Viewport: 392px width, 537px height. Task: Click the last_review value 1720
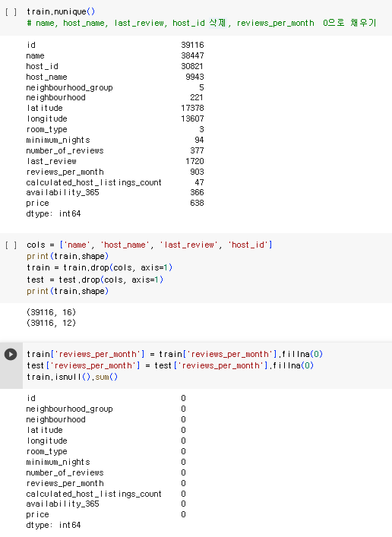tap(194, 161)
